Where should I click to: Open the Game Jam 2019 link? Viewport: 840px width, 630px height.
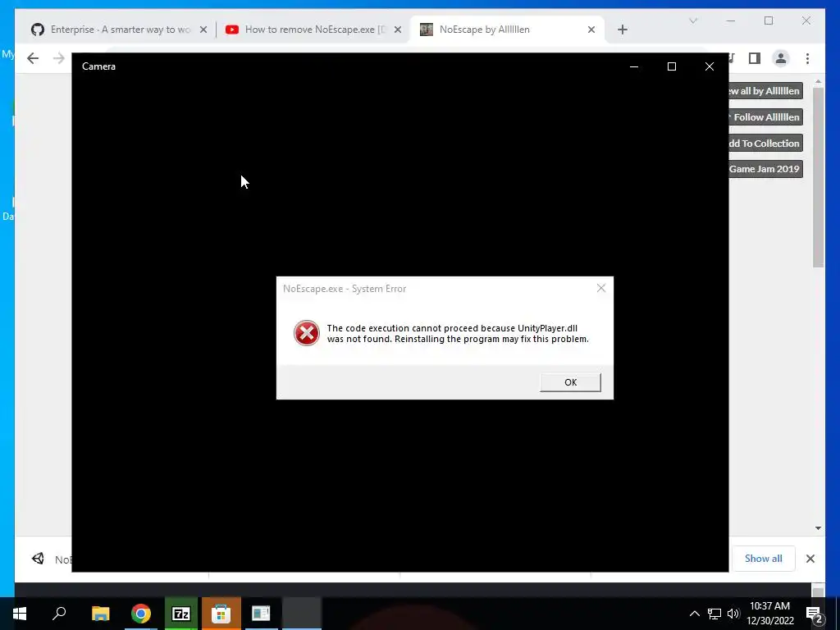765,169
